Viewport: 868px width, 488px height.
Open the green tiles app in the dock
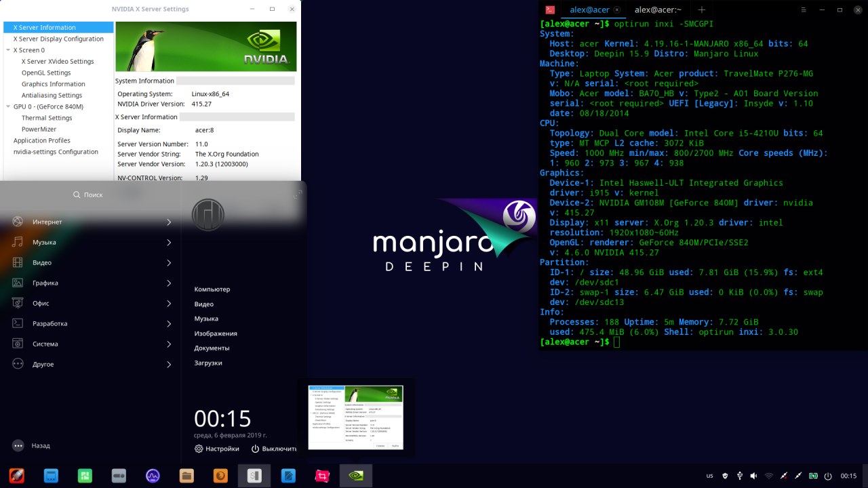[x=85, y=476]
